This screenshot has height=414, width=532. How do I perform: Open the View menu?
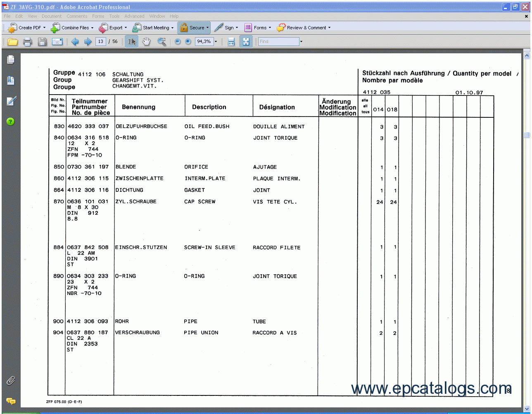click(32, 16)
